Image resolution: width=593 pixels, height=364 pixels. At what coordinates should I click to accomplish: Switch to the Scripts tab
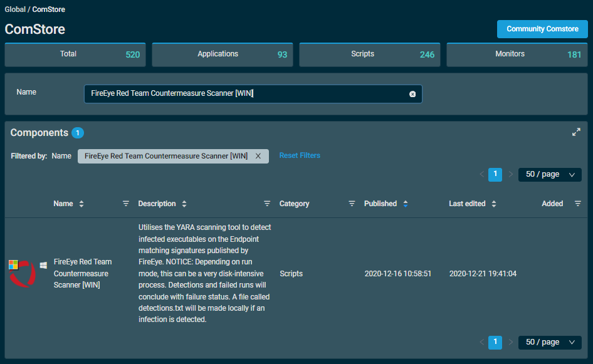(x=370, y=55)
